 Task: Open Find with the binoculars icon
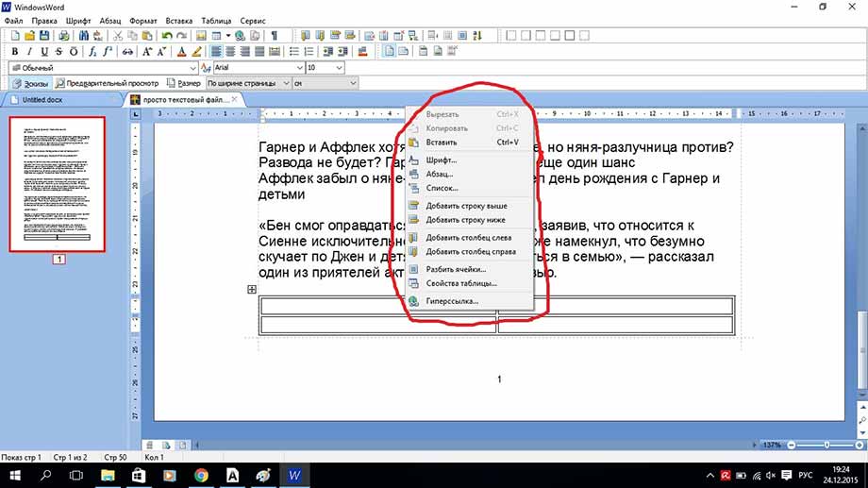[84, 36]
